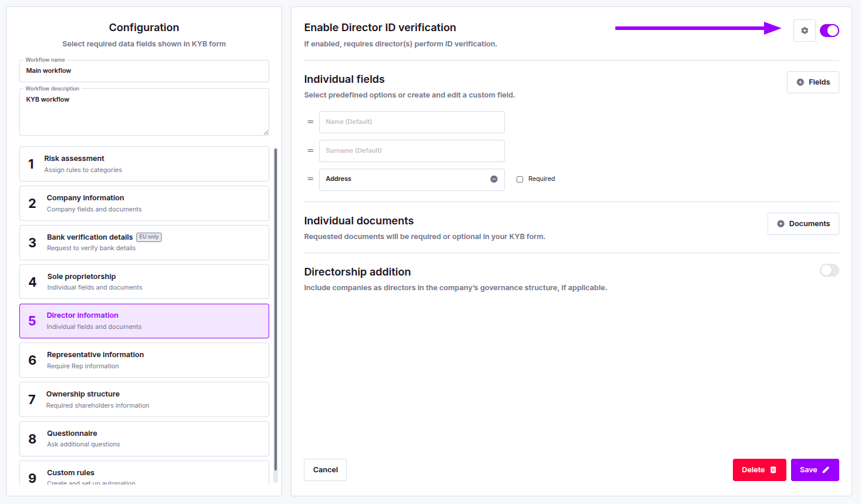861x504 pixels.
Task: Click the Directorship addition heading
Action: coord(357,272)
